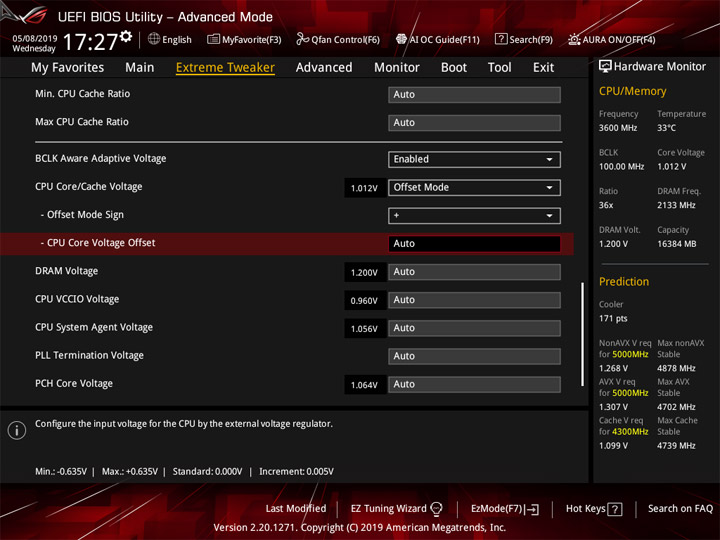Click the 4300MHz cache frequency text
The image size is (720, 540).
click(630, 432)
